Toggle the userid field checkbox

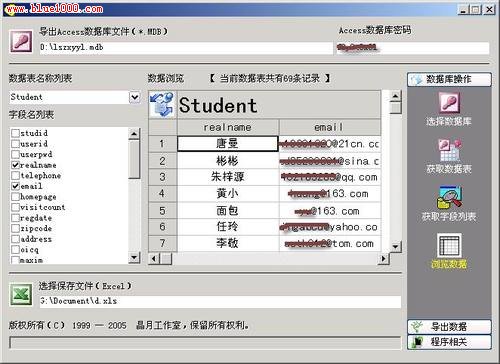[15, 144]
